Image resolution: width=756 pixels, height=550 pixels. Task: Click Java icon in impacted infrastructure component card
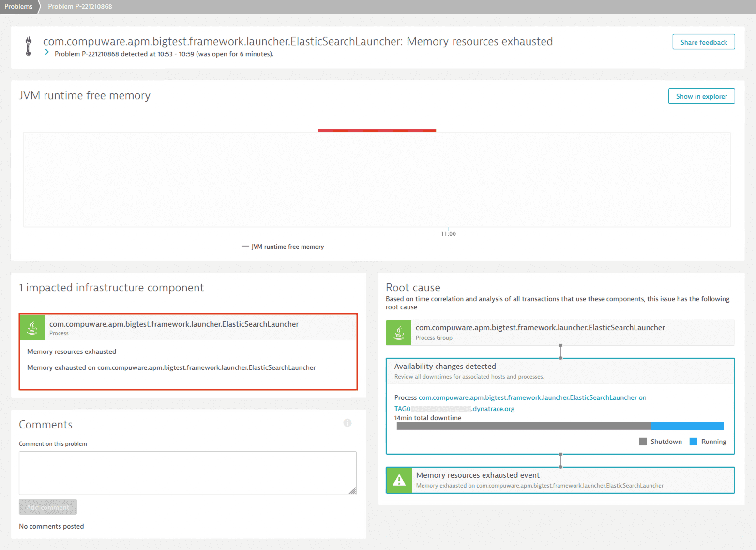(32, 327)
